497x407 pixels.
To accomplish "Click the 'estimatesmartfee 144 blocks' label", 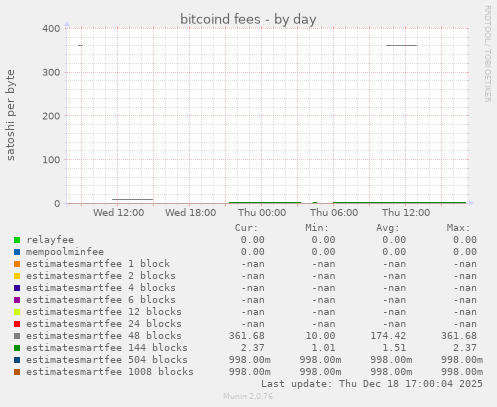I will coord(107,348).
